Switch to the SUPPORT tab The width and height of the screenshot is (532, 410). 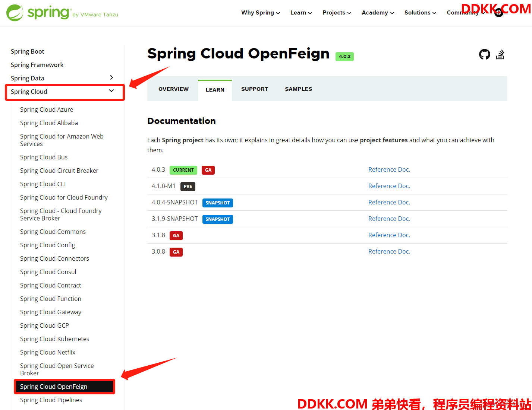(255, 89)
